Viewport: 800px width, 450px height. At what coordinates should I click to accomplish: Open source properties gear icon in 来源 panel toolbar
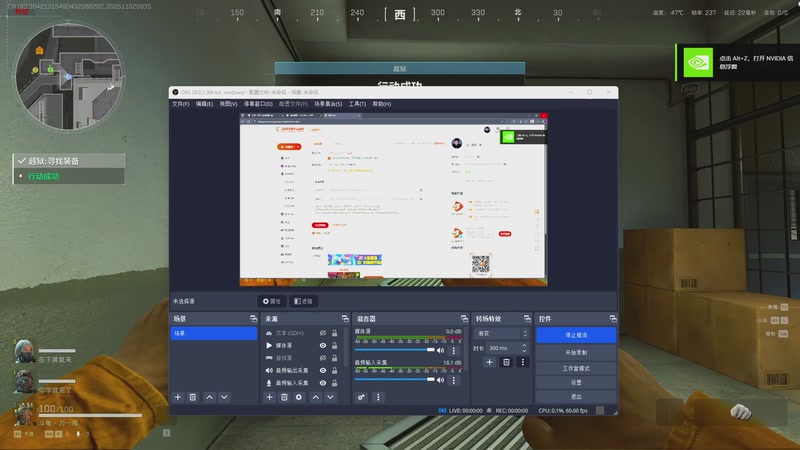(298, 397)
